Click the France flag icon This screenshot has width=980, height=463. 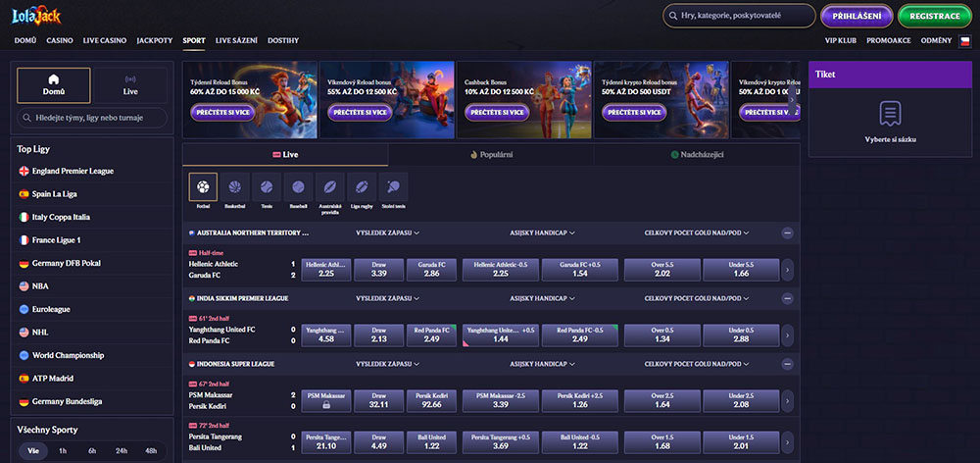[24, 240]
